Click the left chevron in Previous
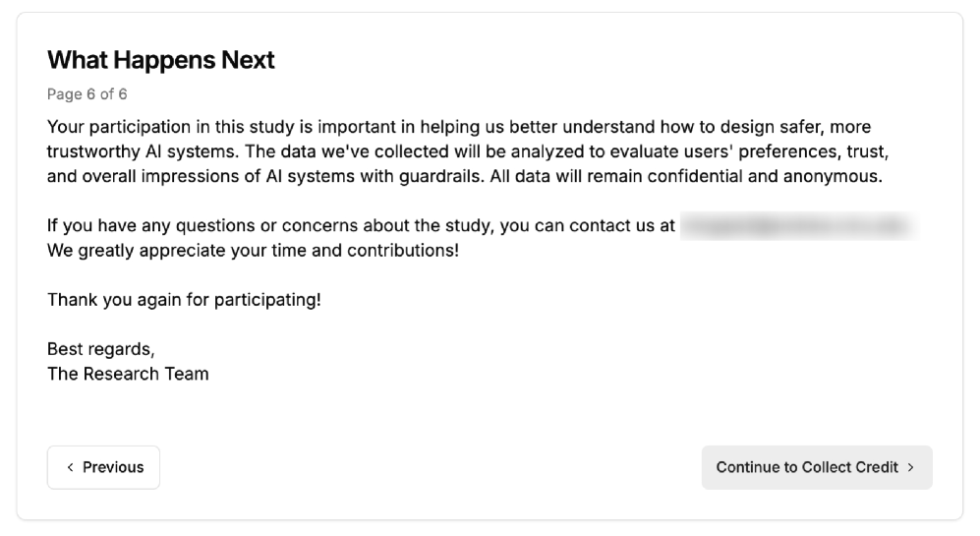 70,467
